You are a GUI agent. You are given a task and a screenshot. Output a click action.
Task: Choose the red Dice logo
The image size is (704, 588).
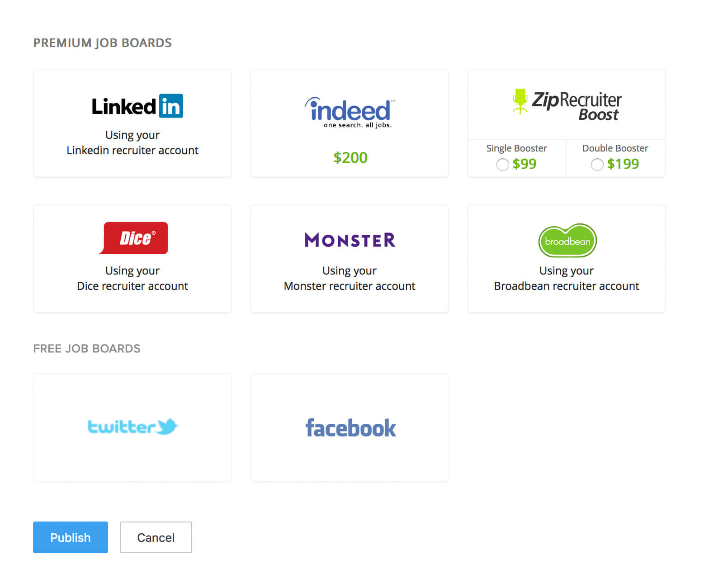(x=134, y=238)
